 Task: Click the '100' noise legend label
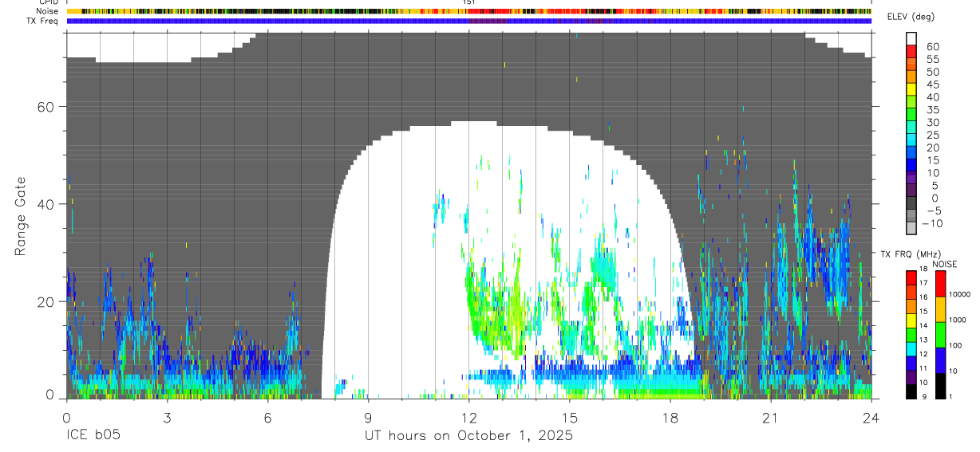click(x=956, y=345)
